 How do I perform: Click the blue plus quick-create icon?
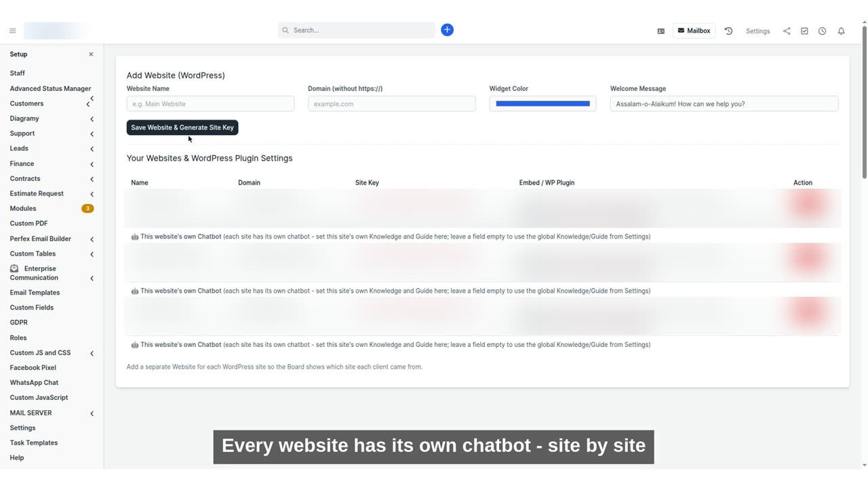click(x=447, y=30)
